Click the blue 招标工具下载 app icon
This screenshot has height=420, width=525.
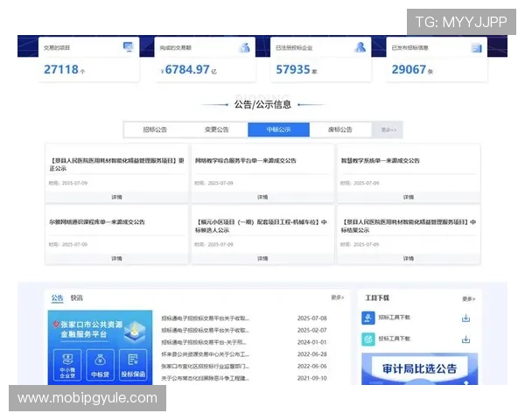[x=368, y=318]
